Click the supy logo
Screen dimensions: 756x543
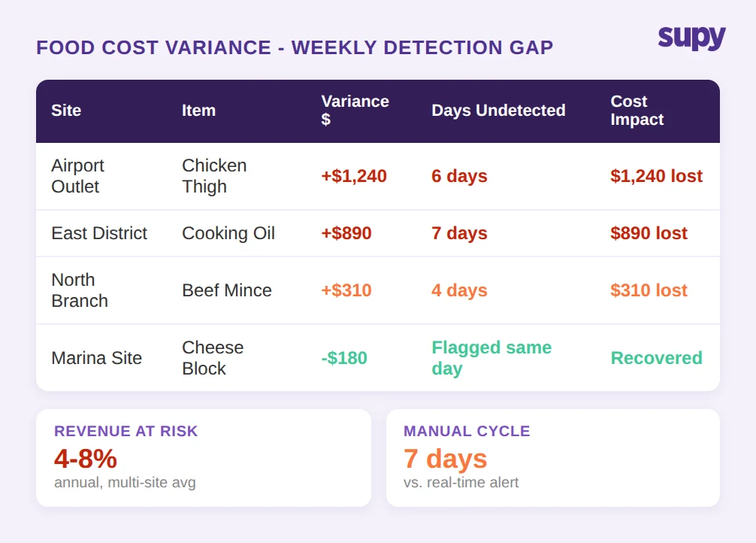pyautogui.click(x=692, y=38)
